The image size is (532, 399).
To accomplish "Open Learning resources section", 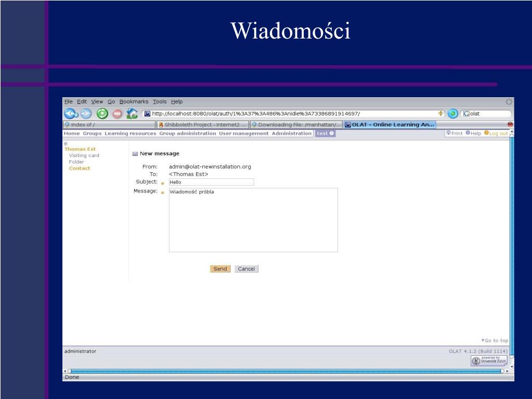I will (131, 133).
